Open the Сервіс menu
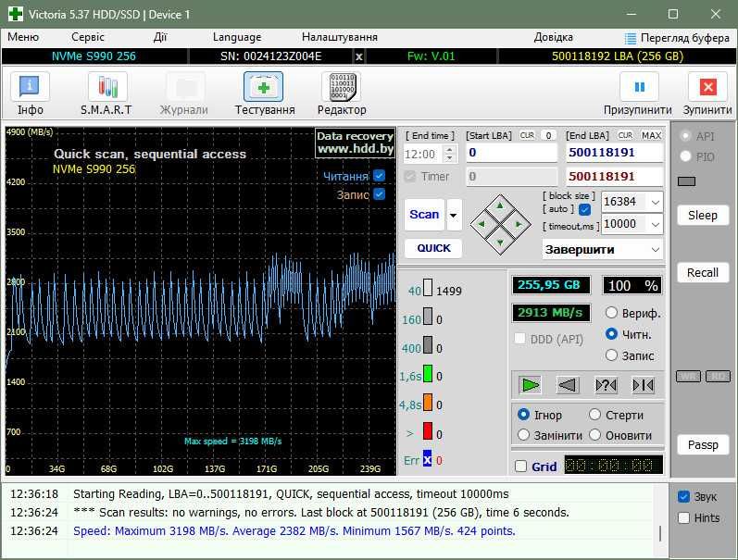 click(88, 37)
